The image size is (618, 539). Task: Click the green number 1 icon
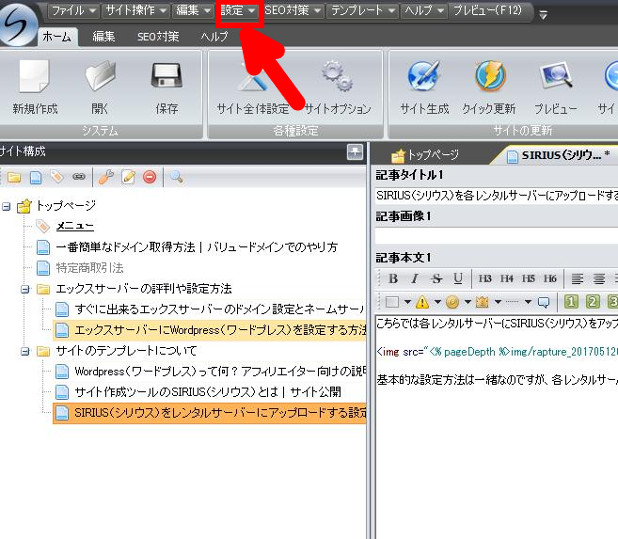[571, 302]
